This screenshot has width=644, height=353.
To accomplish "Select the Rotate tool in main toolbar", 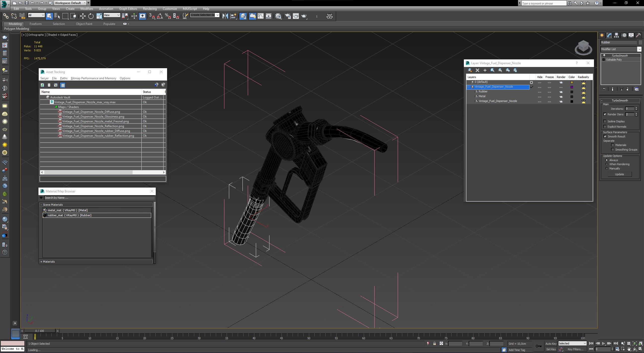I will click(91, 16).
